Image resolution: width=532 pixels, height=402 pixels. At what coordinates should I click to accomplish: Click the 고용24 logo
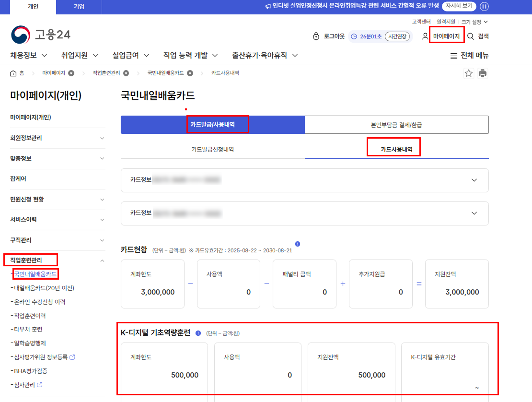tap(40, 35)
